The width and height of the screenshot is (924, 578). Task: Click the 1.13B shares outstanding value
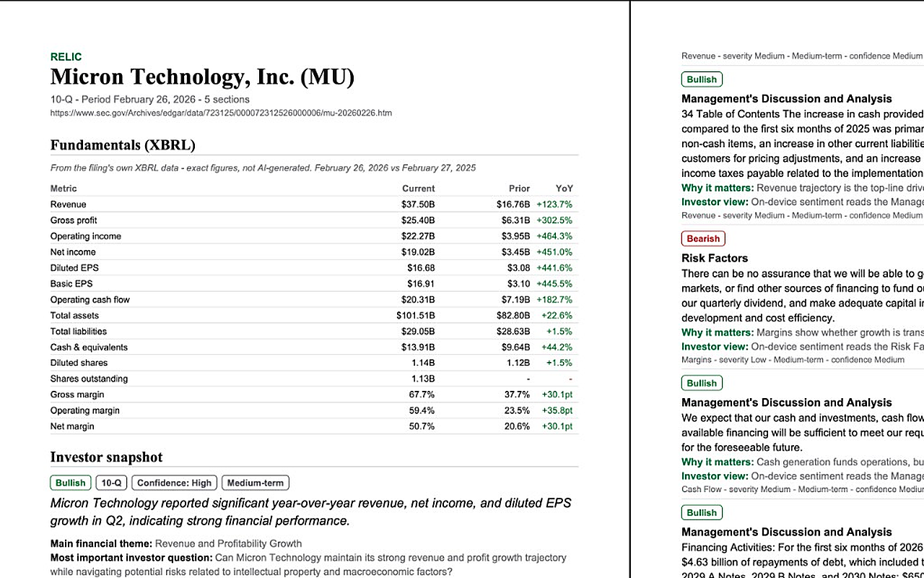422,379
